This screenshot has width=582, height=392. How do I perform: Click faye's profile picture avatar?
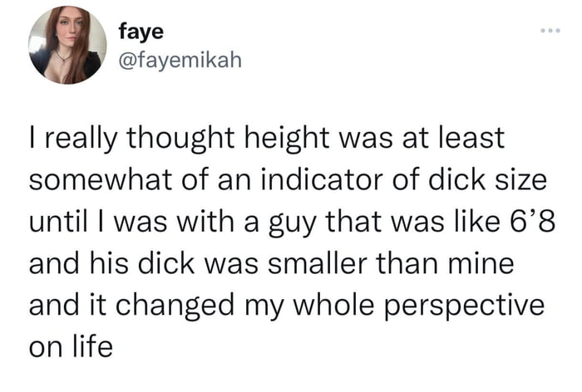[65, 47]
